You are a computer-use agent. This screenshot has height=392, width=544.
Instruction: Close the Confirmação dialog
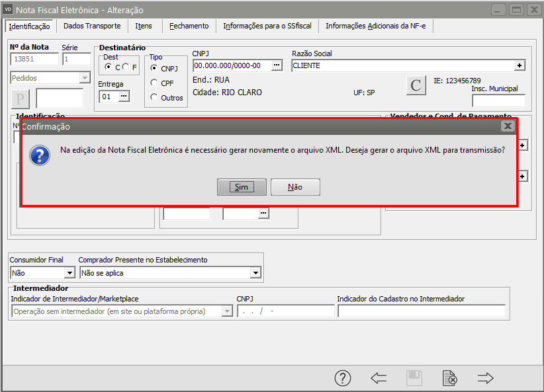(x=508, y=126)
